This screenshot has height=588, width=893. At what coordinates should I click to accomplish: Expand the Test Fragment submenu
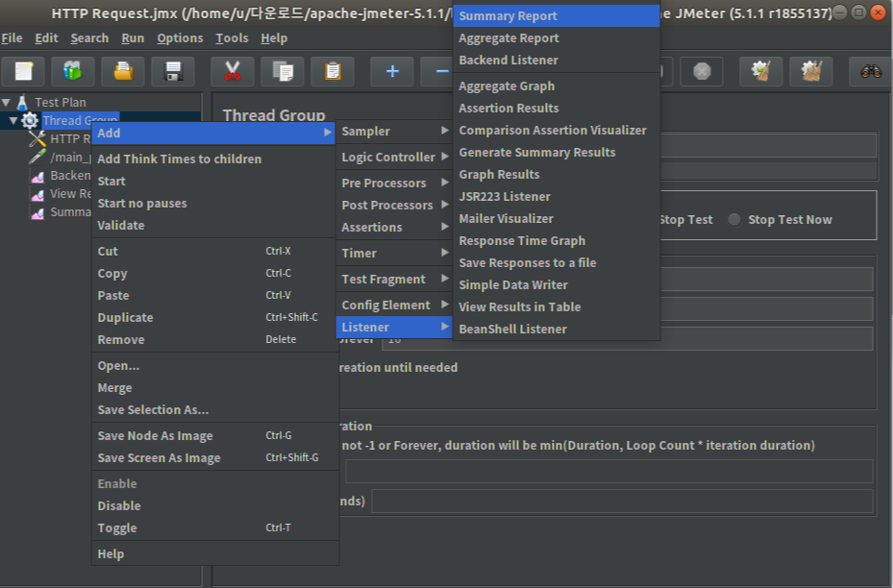(393, 279)
